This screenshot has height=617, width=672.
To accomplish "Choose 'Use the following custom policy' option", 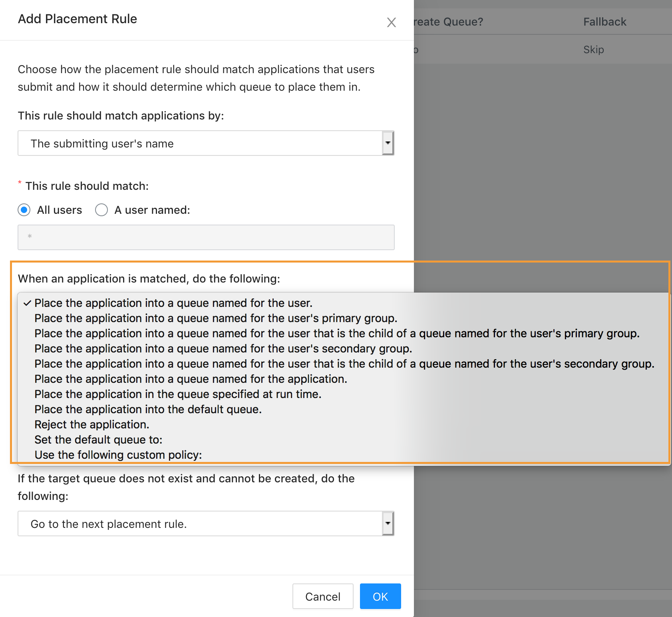I will [118, 455].
